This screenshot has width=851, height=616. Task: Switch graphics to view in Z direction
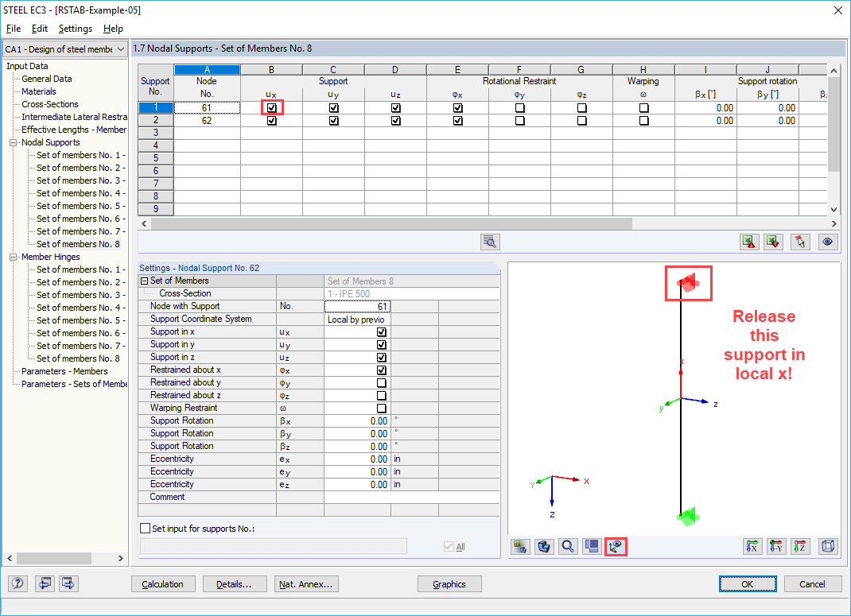800,546
